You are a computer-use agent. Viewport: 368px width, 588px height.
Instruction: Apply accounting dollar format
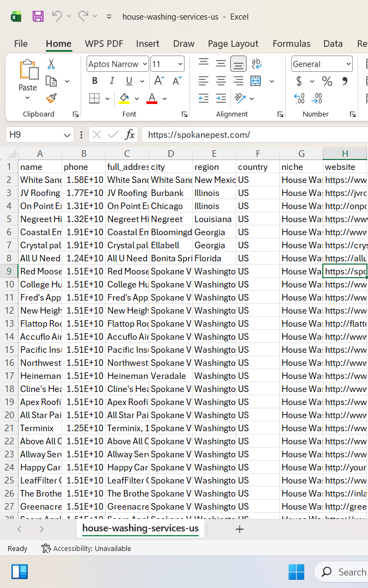click(x=299, y=81)
